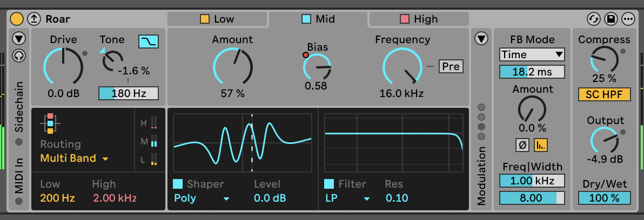The width and height of the screenshot is (644, 220).
Task: Click the M band level meter
Action: click(154, 141)
